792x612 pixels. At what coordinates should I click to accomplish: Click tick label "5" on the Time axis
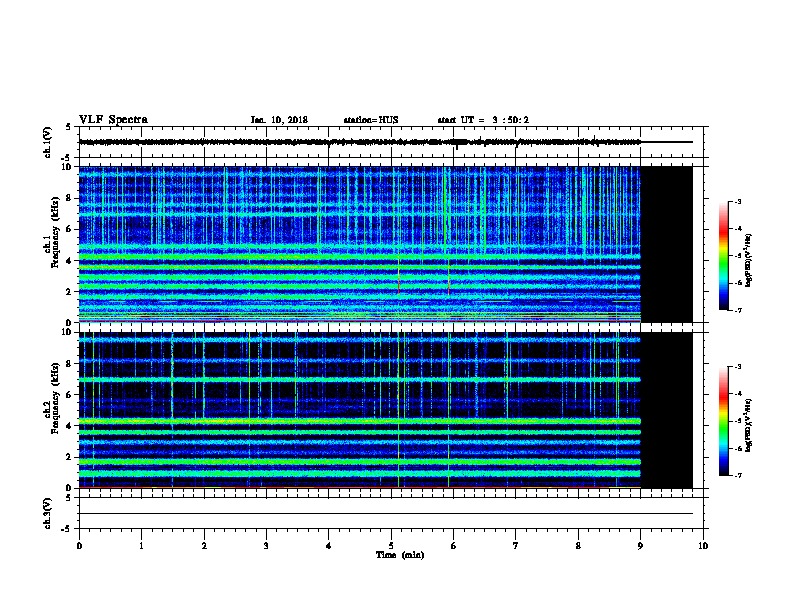tap(391, 546)
